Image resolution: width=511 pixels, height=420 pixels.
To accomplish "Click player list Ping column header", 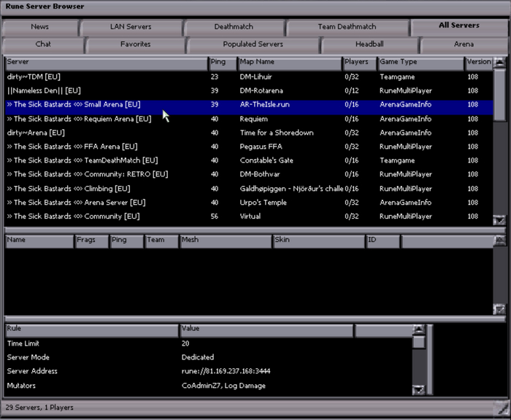I will click(127, 241).
